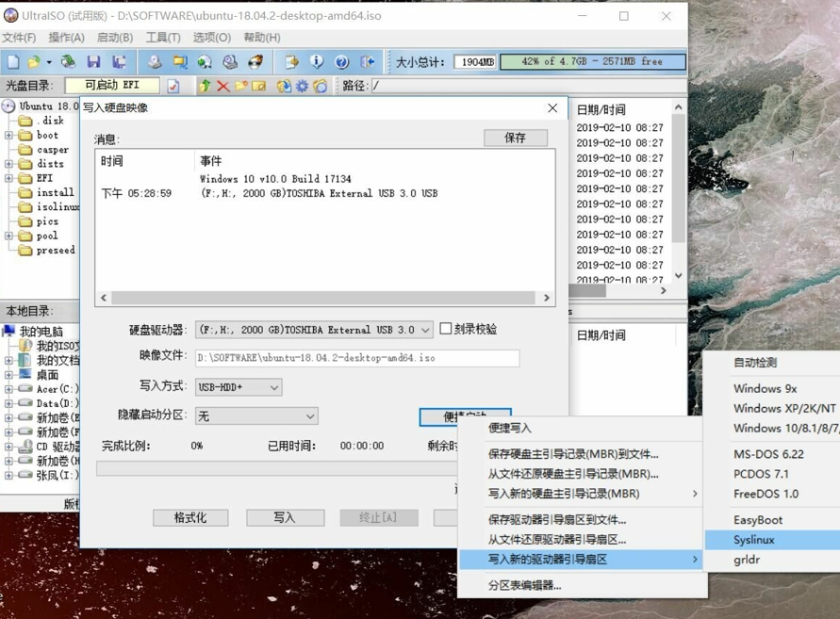The image size is (840, 619).
Task: Click the hide boot partition 无 selector
Action: pos(255,415)
